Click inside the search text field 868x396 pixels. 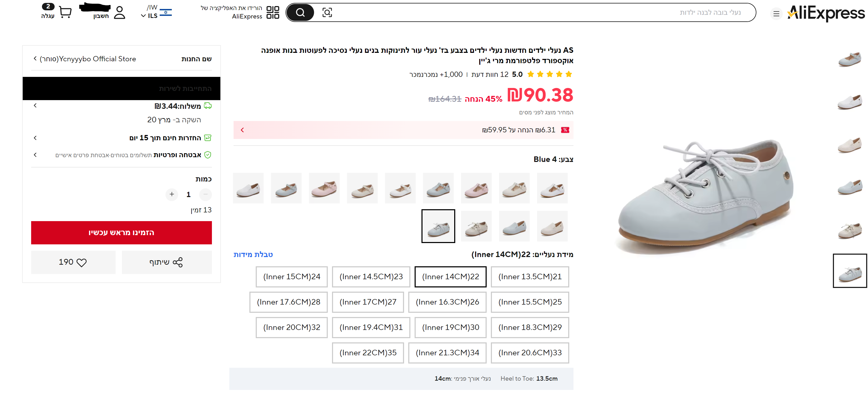point(505,13)
